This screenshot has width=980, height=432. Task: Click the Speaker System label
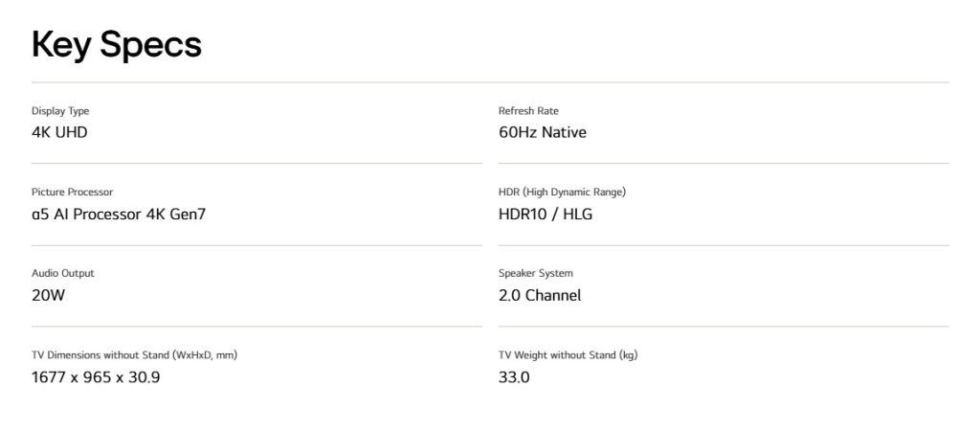pos(536,274)
